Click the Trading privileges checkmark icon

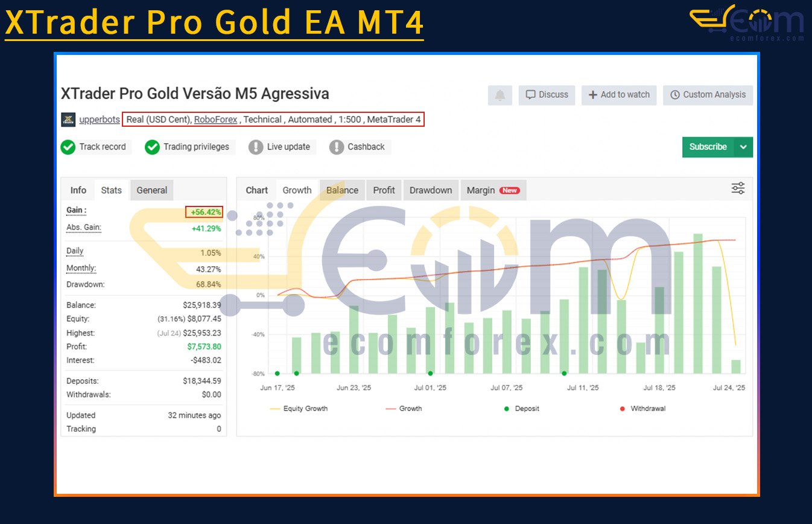[x=152, y=147]
